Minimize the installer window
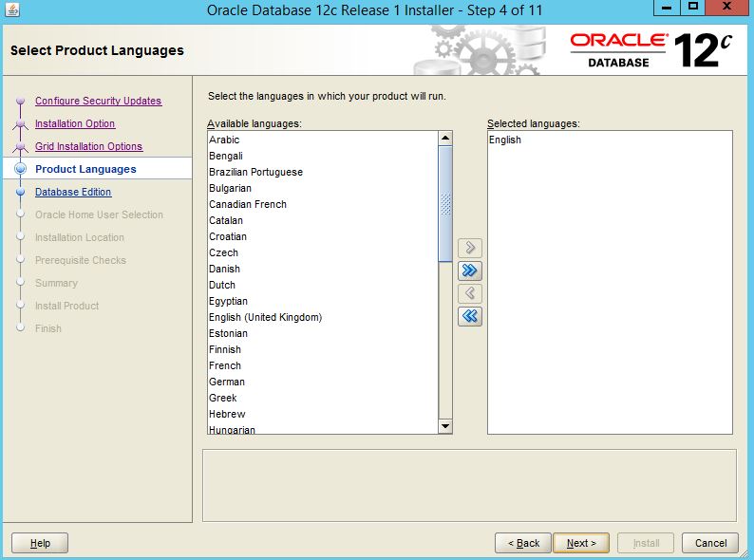Image resolution: width=754 pixels, height=560 pixels. (667, 8)
